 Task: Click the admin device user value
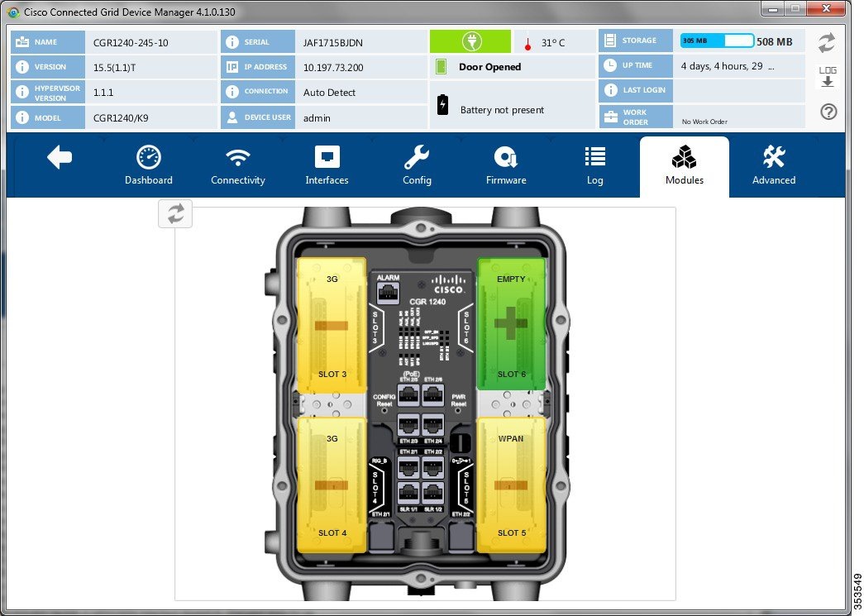point(317,118)
